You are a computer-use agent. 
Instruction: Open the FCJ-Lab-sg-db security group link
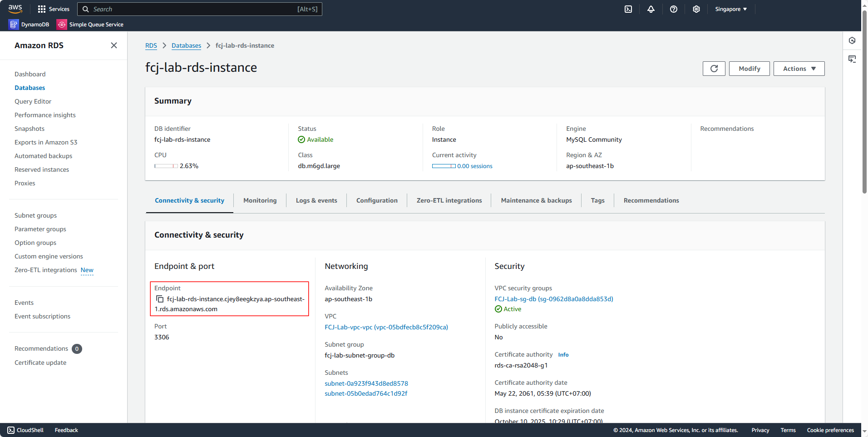pyautogui.click(x=554, y=299)
